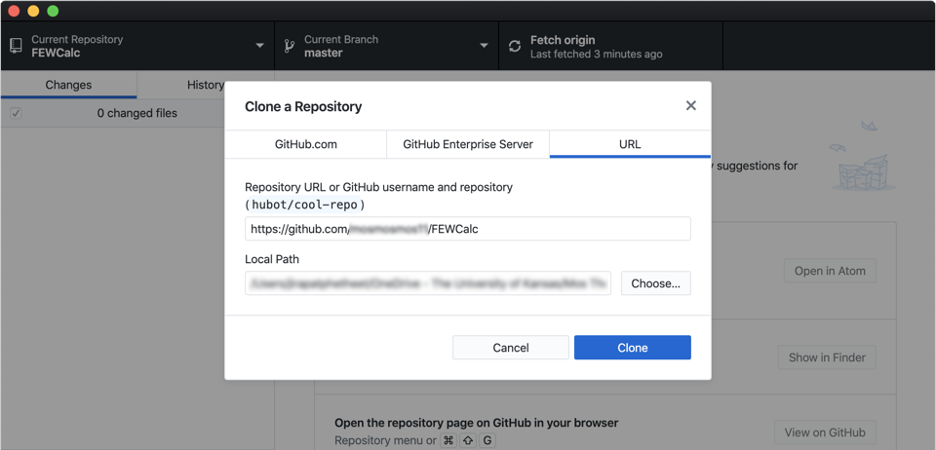936x450 pixels.
Task: Click the Open in Atom button
Action: [x=829, y=270]
